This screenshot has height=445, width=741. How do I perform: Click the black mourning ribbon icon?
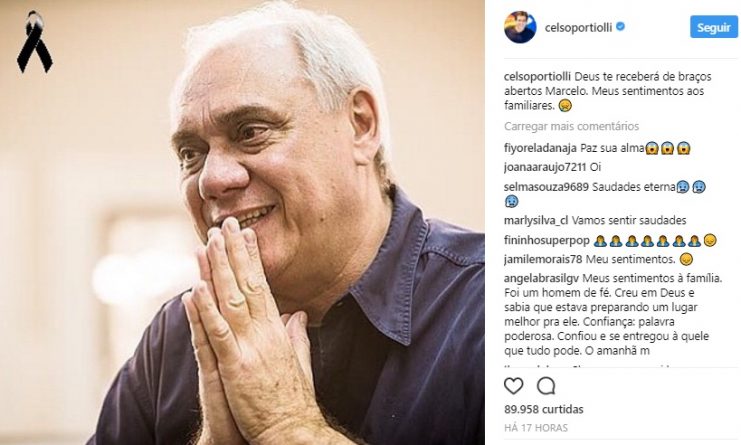pyautogui.click(x=34, y=42)
